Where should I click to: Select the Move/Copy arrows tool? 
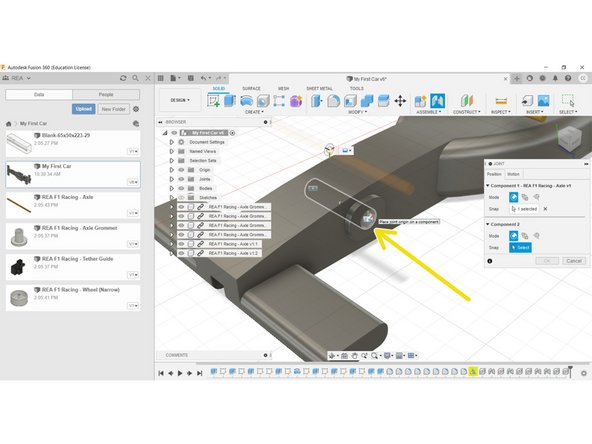pos(400,101)
